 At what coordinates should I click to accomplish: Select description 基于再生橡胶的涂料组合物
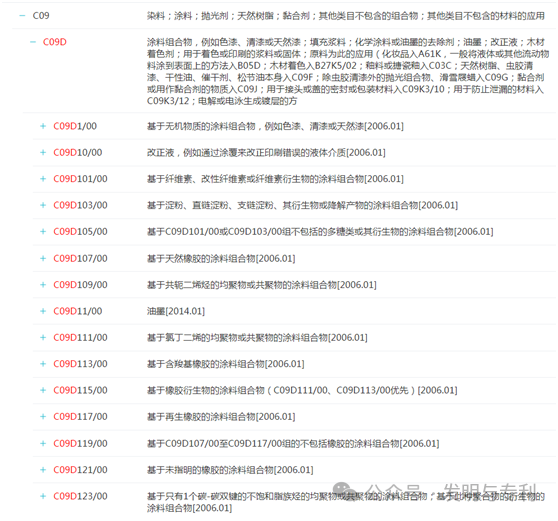[221, 416]
